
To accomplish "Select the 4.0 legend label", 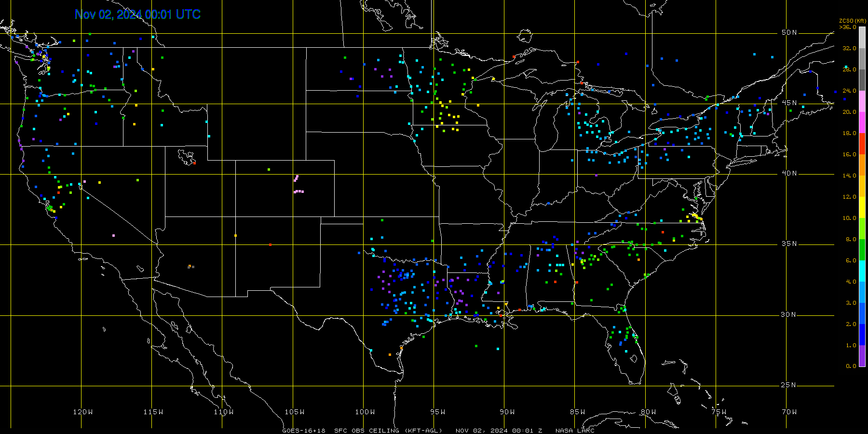I will pyautogui.click(x=851, y=282).
